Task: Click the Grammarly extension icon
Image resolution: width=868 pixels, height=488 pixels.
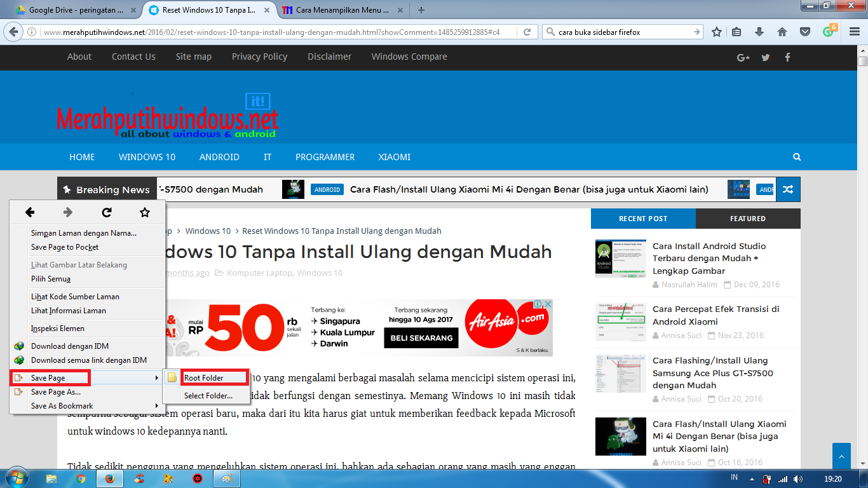Action: point(829,31)
